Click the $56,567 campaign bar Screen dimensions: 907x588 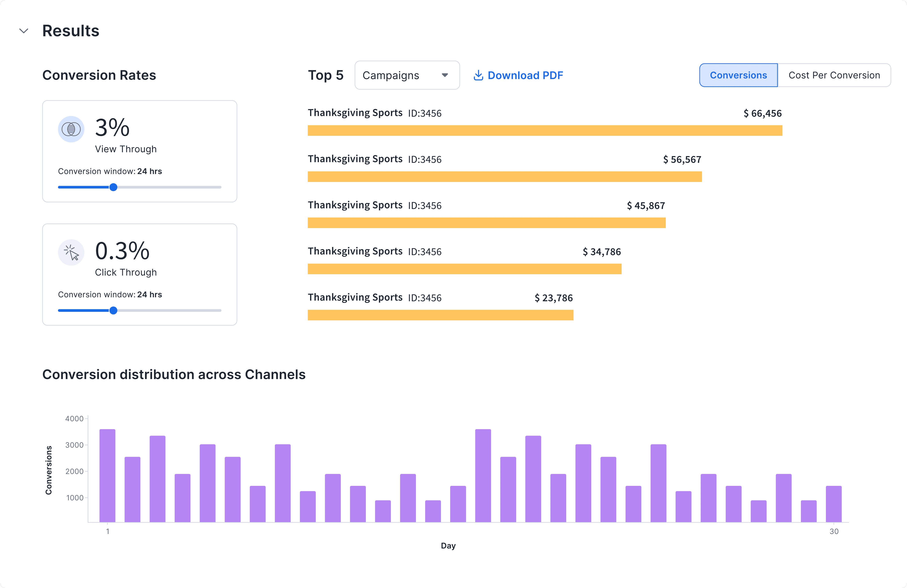504,177
